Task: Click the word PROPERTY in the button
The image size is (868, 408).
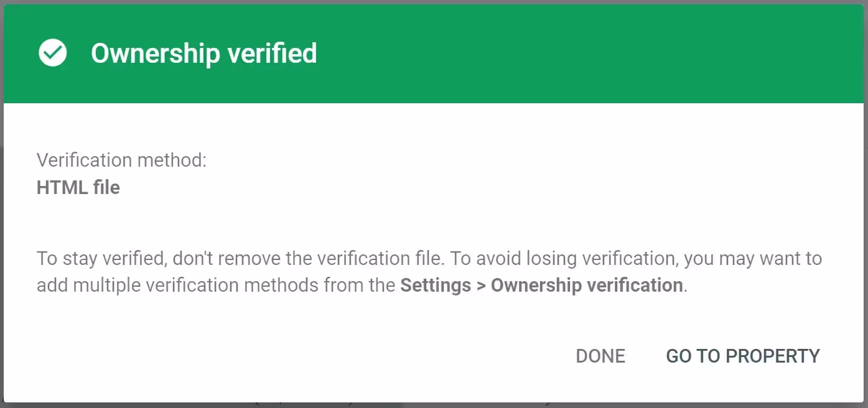Action: (x=773, y=356)
